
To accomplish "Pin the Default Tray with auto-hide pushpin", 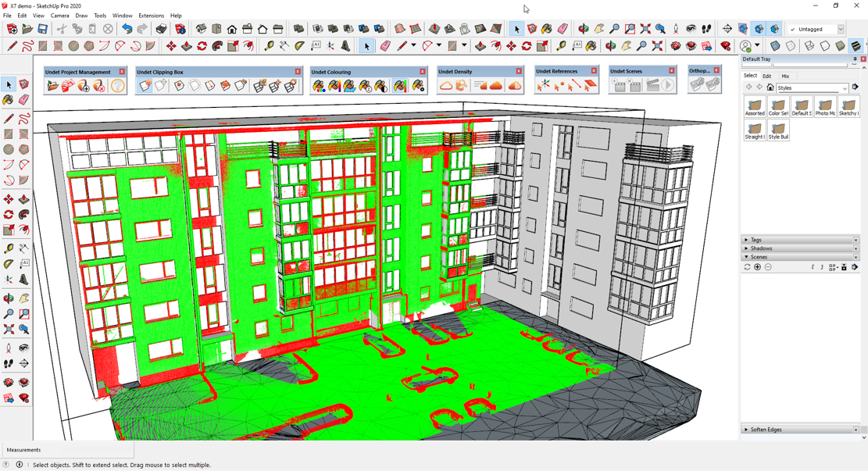I will pyautogui.click(x=855, y=59).
